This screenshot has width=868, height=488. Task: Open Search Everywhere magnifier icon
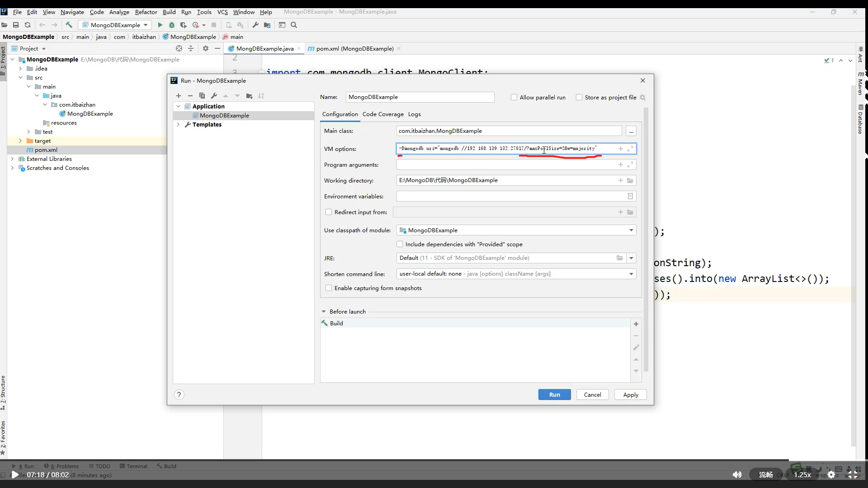tap(294, 25)
